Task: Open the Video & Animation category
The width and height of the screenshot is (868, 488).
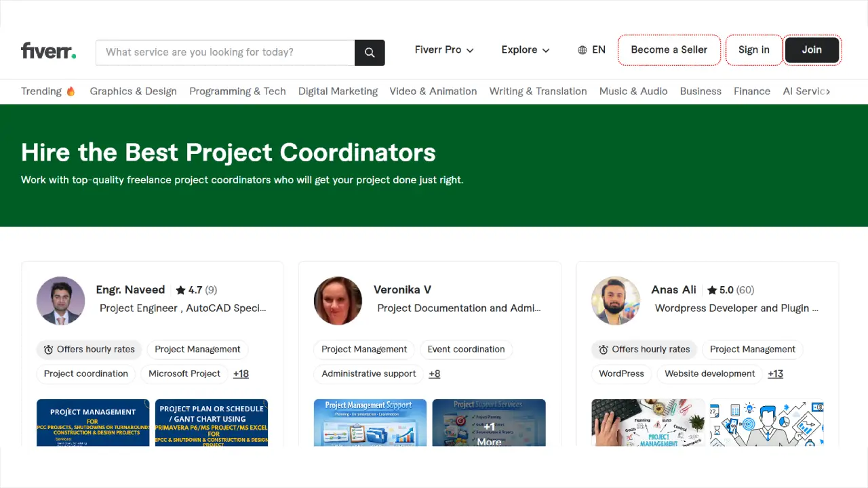Action: coord(433,91)
